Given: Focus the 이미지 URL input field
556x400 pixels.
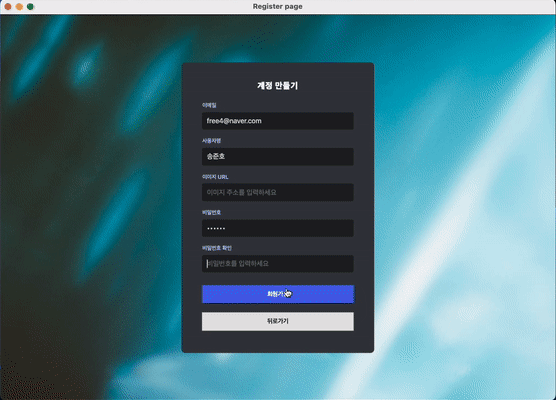Looking at the screenshot, I should (278, 192).
